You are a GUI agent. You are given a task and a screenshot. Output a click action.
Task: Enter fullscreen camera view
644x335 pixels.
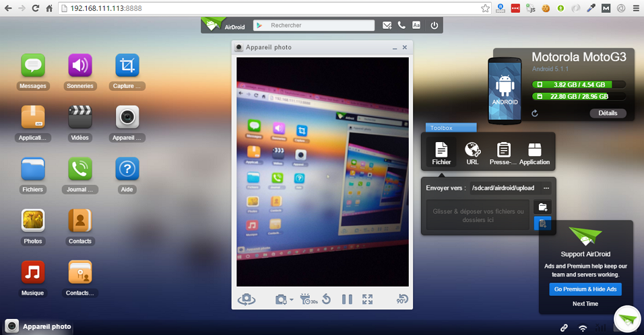[x=368, y=299]
